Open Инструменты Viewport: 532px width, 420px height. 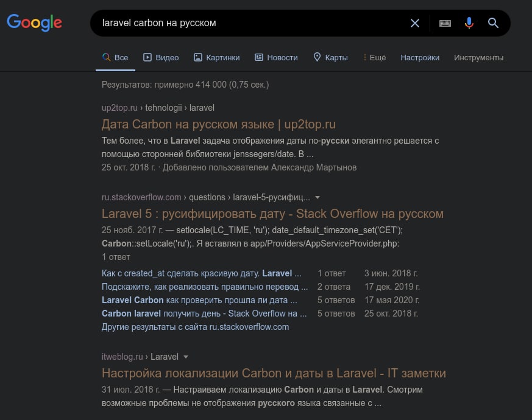click(x=478, y=58)
